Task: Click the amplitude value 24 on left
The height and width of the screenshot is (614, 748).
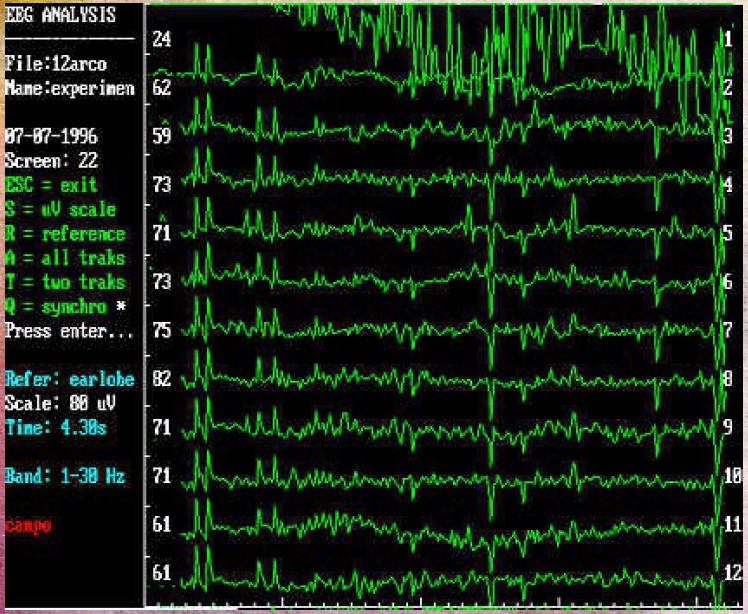Action: [x=161, y=39]
